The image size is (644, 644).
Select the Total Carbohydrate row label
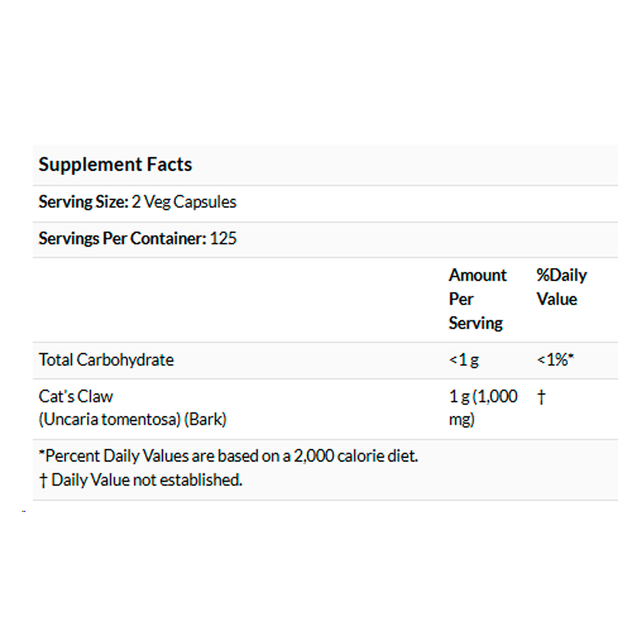pos(106,360)
